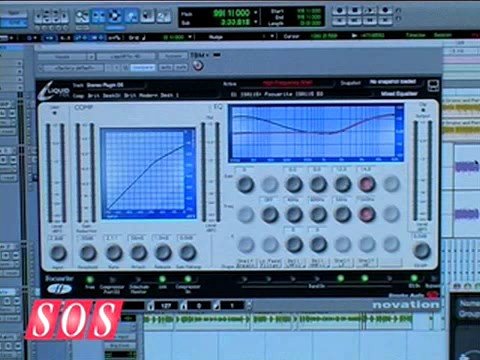Click the Focusrite ff logo

[59, 289]
